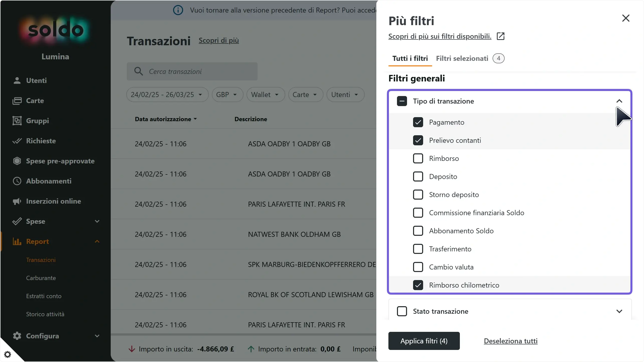Screen dimensions: 644x362
Task: Click the red outgoing amount arrow icon
Action: (x=132, y=349)
